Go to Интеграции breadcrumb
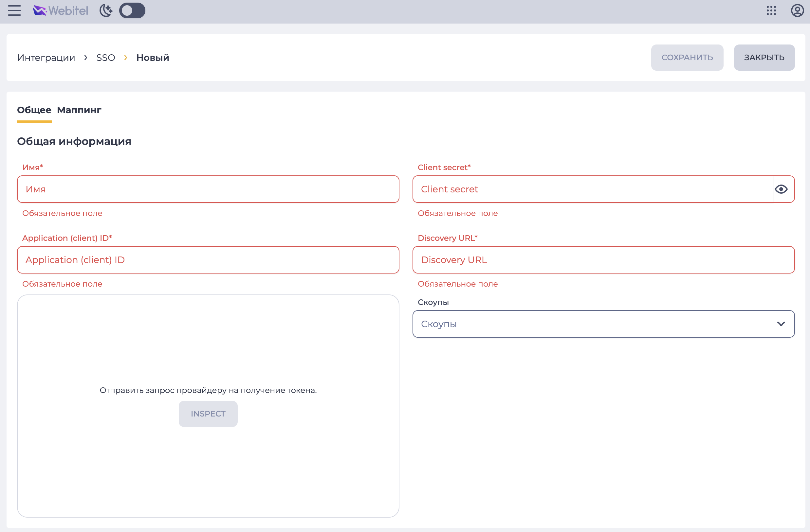This screenshot has height=532, width=810. tap(46, 58)
